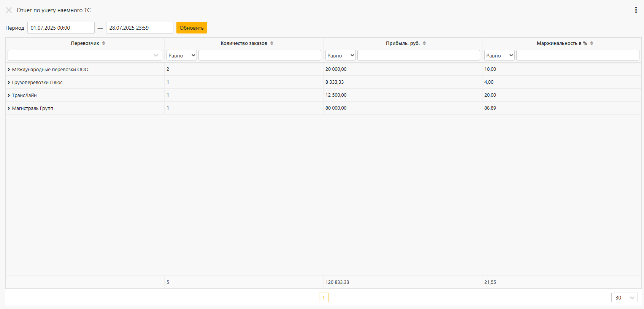The height and width of the screenshot is (309, 644).
Task: Click the Обновить button
Action: [192, 28]
